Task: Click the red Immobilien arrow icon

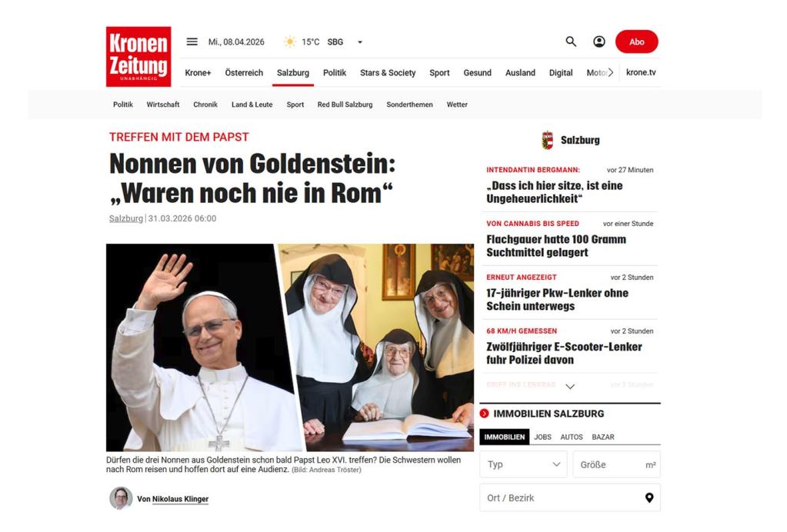Action: coord(485,413)
